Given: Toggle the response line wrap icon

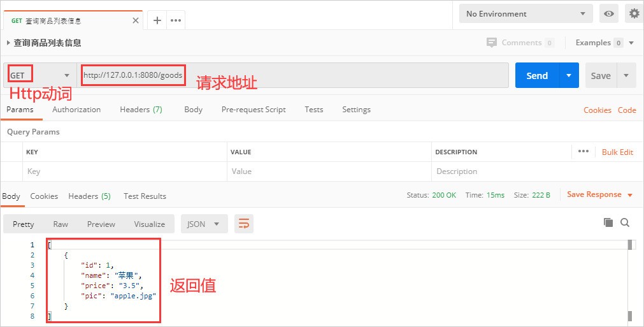Looking at the screenshot, I should click(244, 224).
